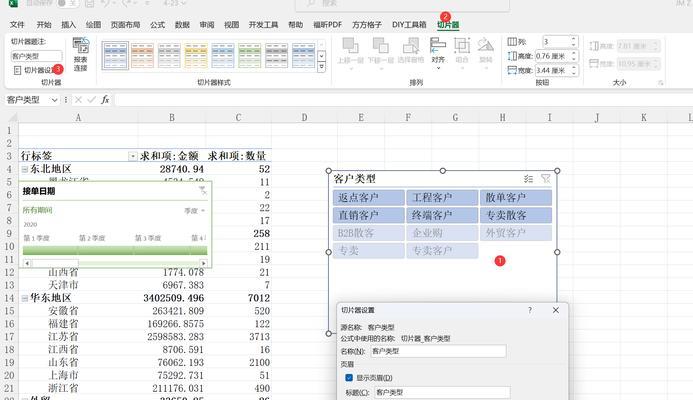Screen dimensions: 693x400
Task: Switch to the 页面布局 tab
Action: coord(125,25)
